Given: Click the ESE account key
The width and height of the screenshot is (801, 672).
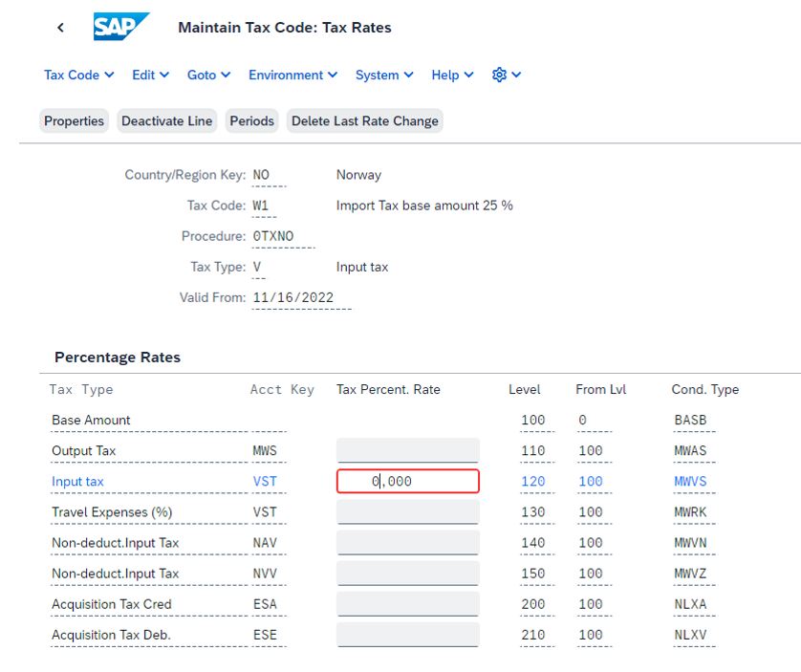Looking at the screenshot, I should (265, 635).
